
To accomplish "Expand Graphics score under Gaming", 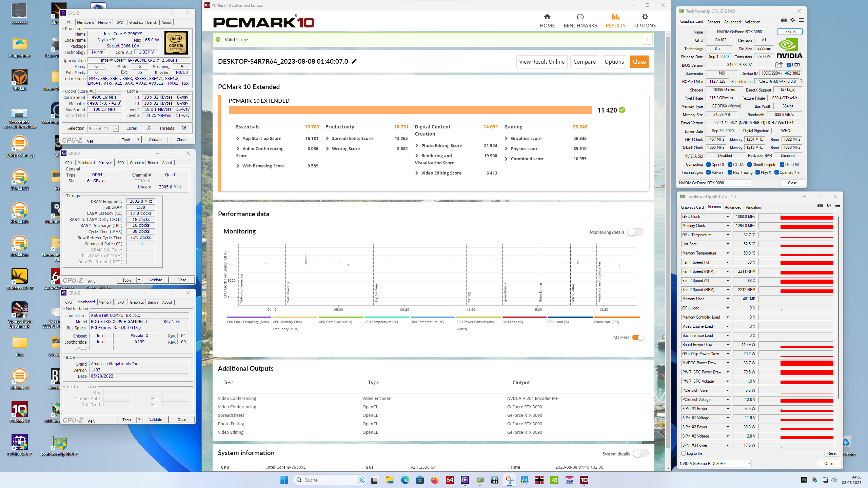I will coord(506,139).
